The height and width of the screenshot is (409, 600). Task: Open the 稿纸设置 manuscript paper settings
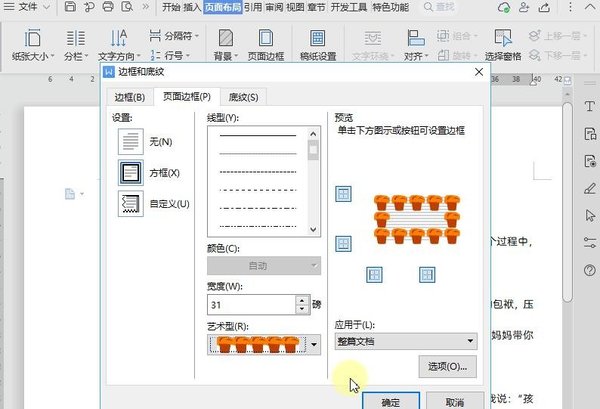click(320, 44)
